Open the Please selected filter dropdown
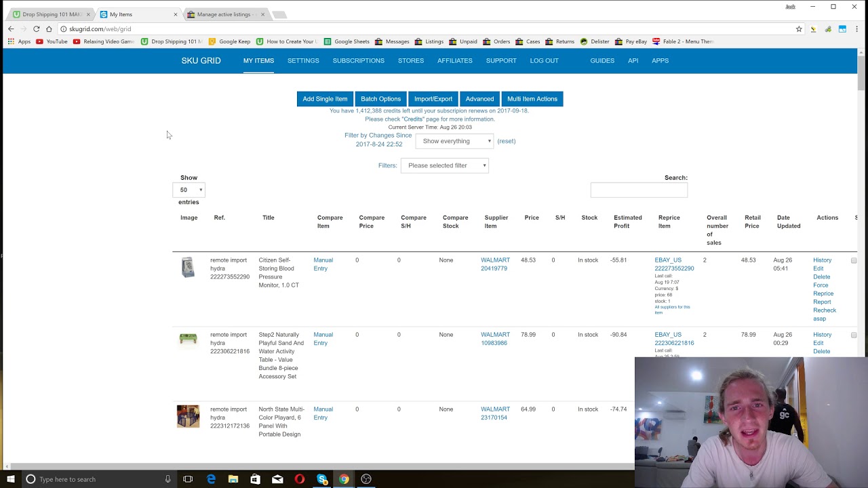The image size is (868, 488). pyautogui.click(x=445, y=165)
